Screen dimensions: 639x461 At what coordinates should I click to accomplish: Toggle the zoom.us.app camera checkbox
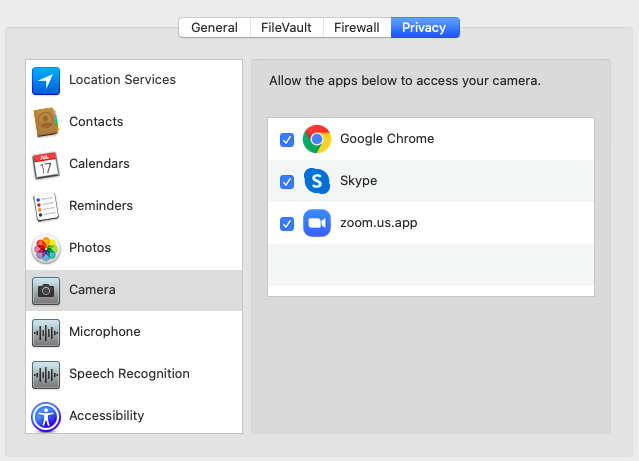pos(287,224)
